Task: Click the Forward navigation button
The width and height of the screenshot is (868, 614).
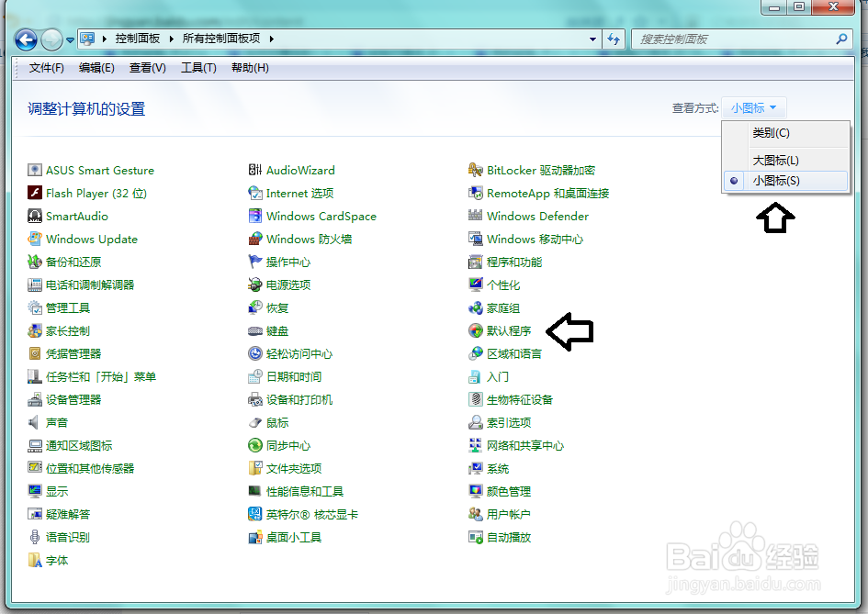Action: pos(52,39)
